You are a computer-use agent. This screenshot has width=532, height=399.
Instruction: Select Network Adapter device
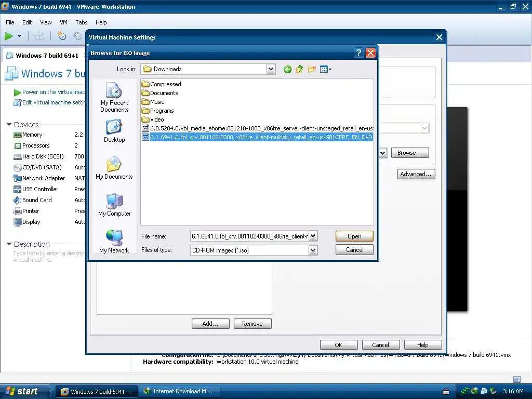[x=48, y=178]
